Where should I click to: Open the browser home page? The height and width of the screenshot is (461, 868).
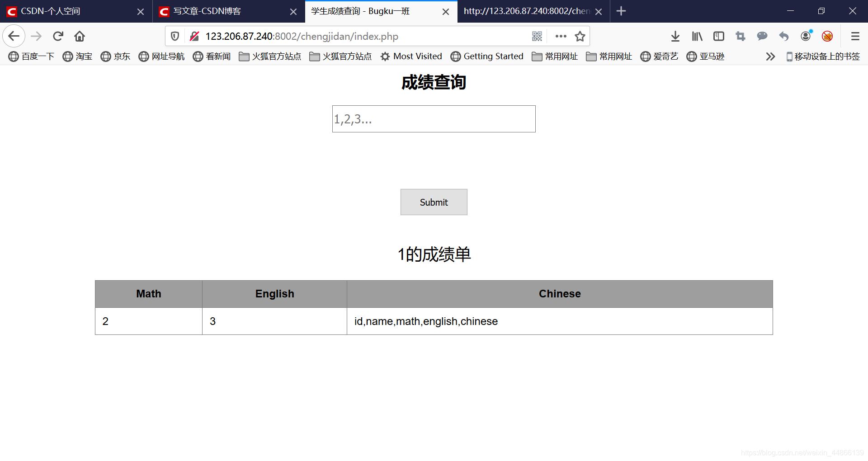coord(80,36)
